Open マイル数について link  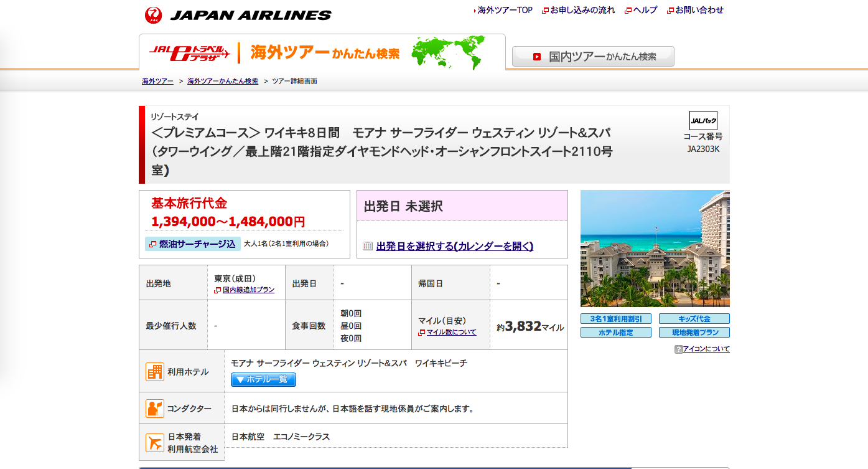click(x=452, y=332)
